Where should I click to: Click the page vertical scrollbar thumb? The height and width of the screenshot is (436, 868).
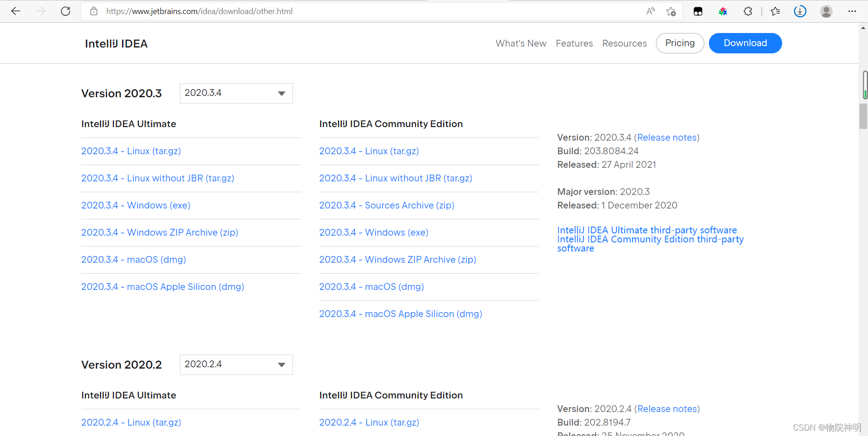(x=863, y=116)
